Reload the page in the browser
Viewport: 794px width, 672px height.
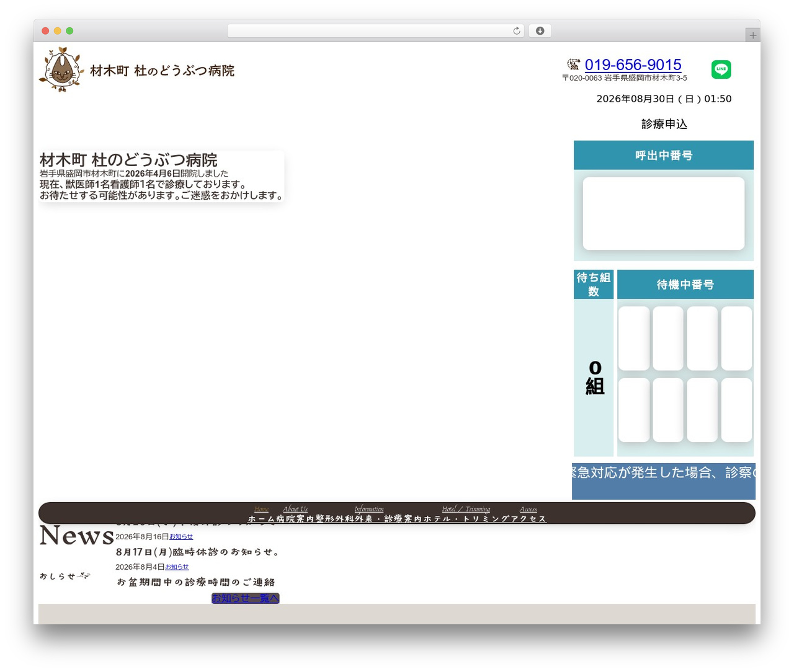click(516, 31)
